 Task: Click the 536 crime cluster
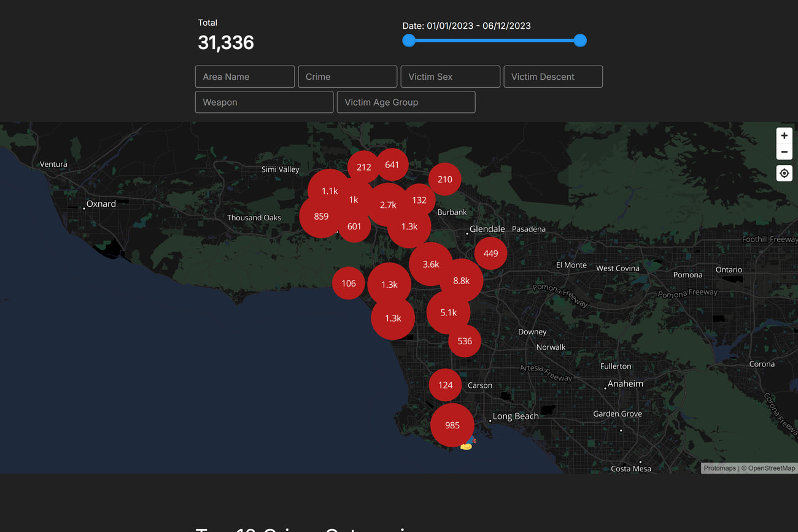pyautogui.click(x=465, y=341)
